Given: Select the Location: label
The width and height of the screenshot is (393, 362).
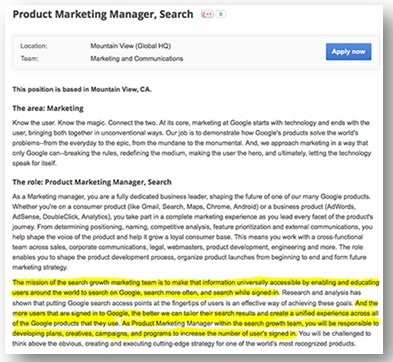Looking at the screenshot, I should (34, 46).
